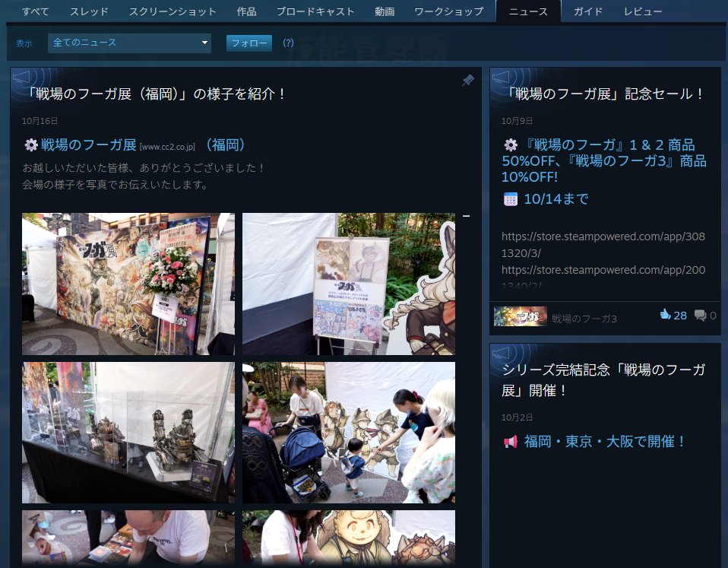
Task: Go to the ガイド tab
Action: click(x=587, y=11)
